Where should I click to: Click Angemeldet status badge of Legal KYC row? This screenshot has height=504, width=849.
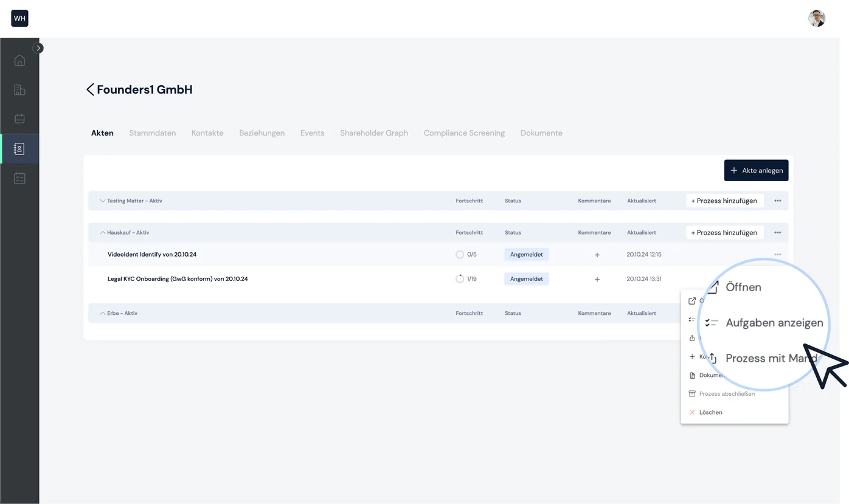pyautogui.click(x=526, y=279)
